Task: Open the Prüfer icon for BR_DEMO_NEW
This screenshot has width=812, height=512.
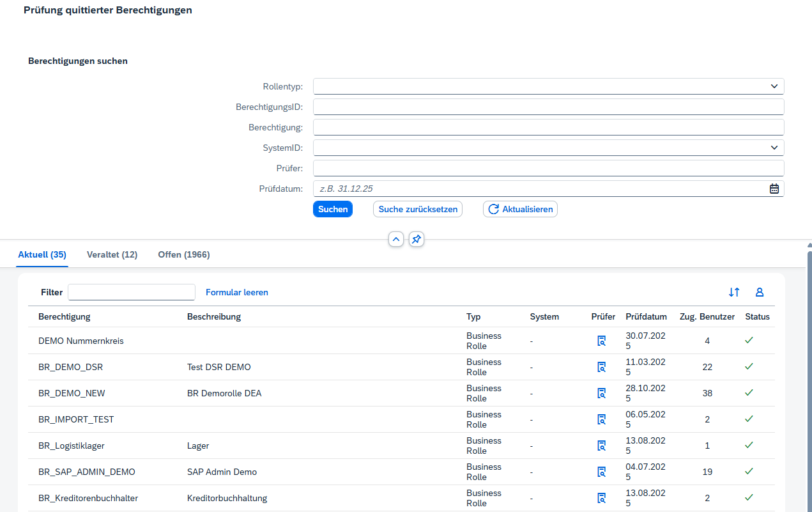Action: pos(601,393)
